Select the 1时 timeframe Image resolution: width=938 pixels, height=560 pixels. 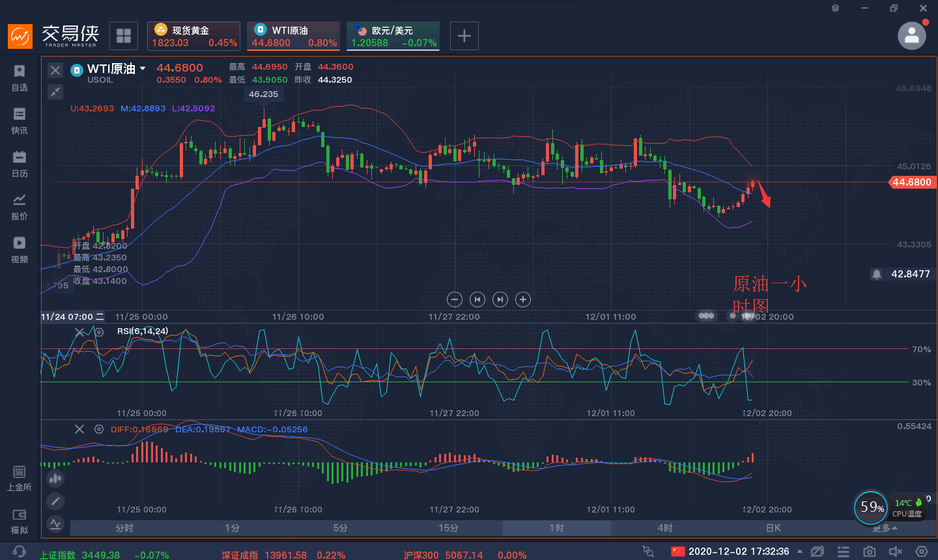click(x=556, y=528)
